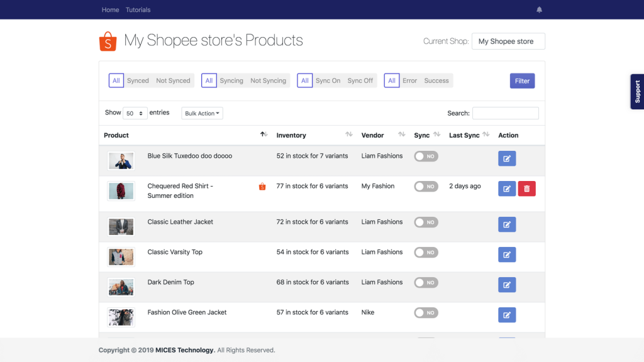Enable sync for Blue Silk Tuxedoo

point(426,156)
